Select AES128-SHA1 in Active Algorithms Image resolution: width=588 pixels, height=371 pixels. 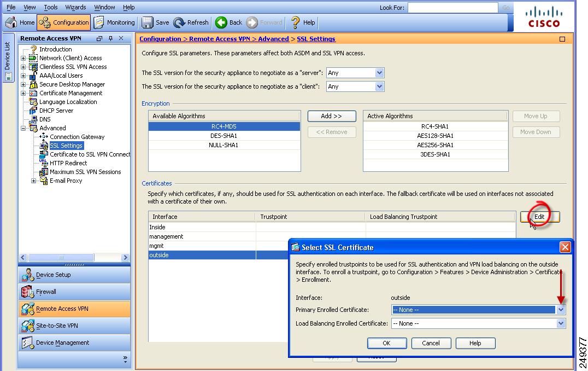point(436,136)
